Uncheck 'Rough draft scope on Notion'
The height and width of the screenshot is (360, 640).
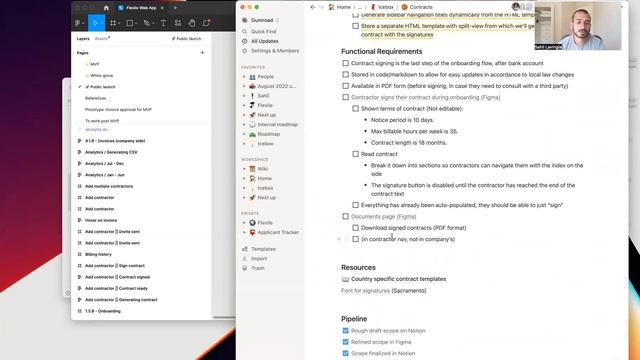click(x=346, y=331)
